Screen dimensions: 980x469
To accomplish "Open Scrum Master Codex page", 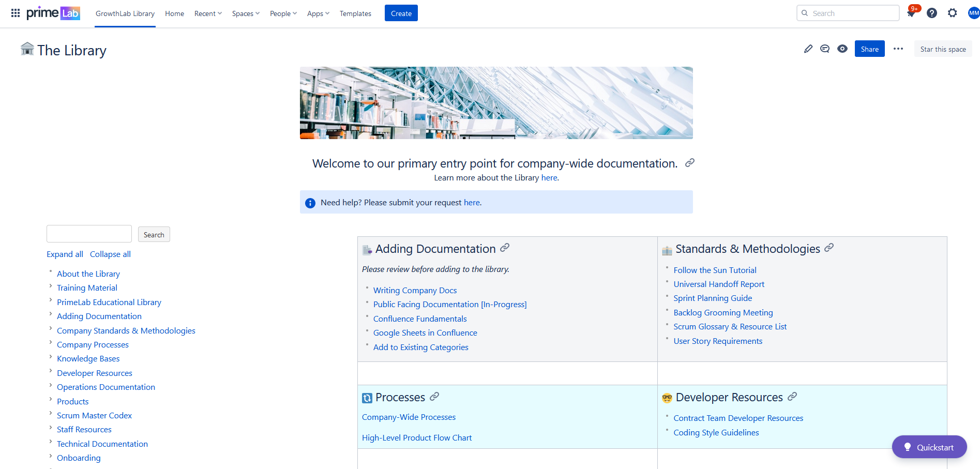I will point(94,415).
